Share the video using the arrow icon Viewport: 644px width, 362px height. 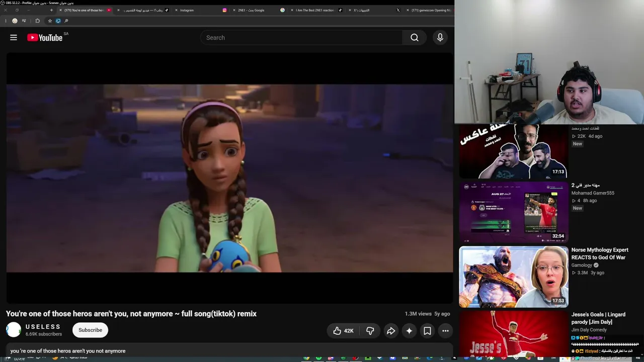[391, 330]
